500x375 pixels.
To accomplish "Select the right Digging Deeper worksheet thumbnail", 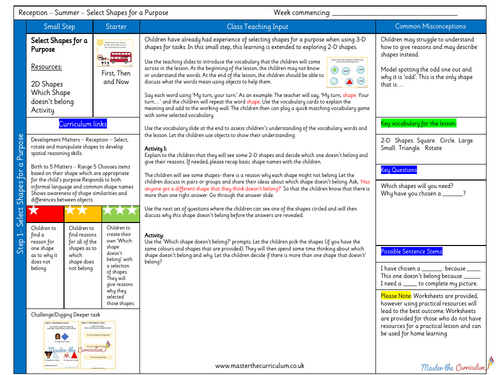I will (x=98, y=345).
